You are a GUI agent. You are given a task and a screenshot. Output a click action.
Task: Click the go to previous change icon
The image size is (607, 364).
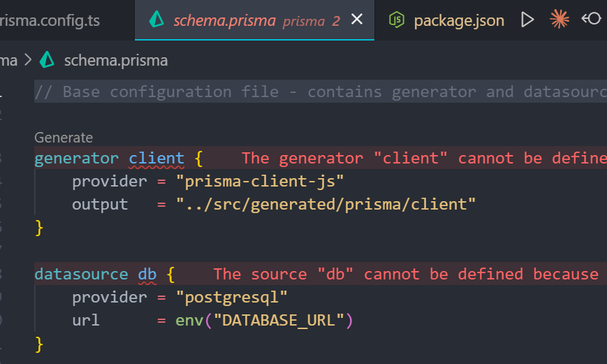(591, 19)
